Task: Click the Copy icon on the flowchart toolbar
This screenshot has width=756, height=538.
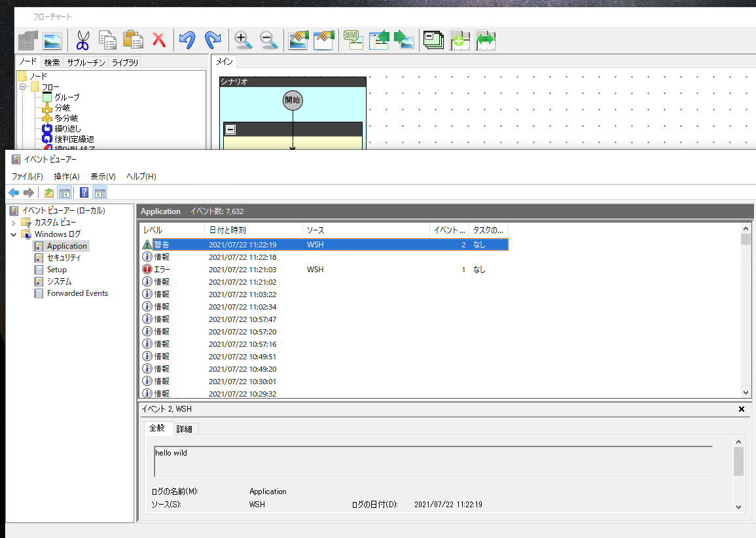Action: pos(107,40)
